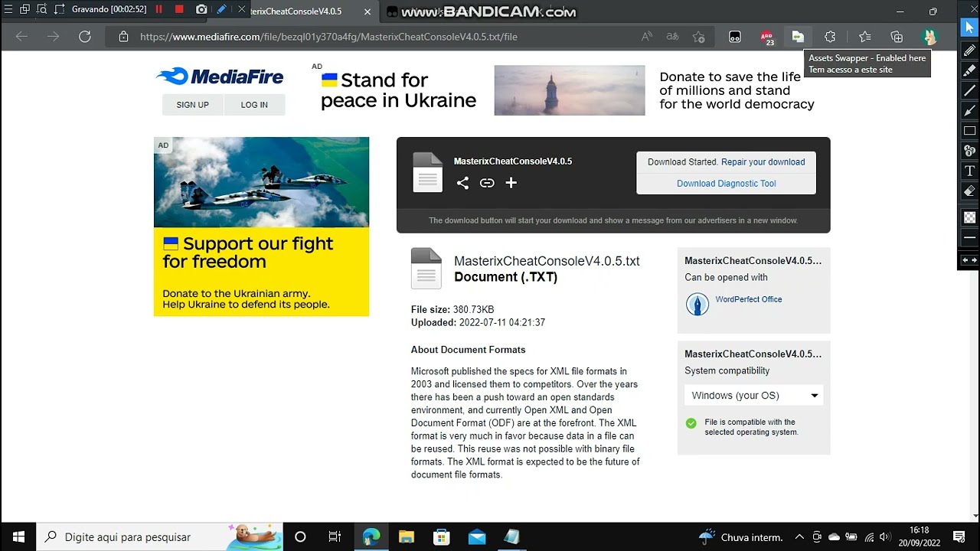980x551 pixels.
Task: Select the highlighter drawing tool
Action: point(969,70)
